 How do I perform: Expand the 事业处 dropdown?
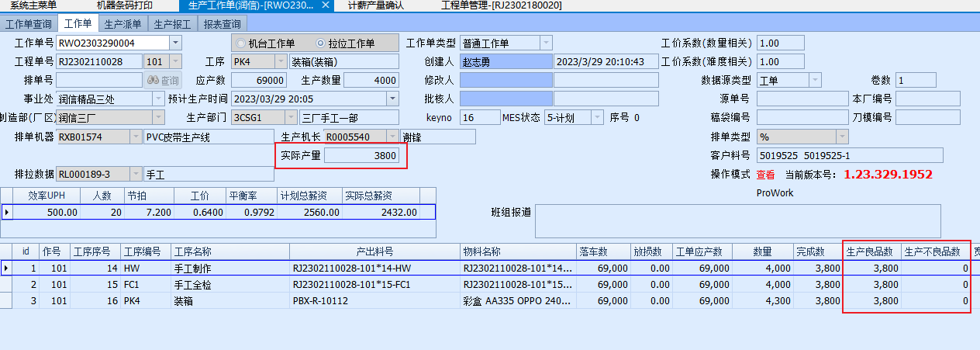(x=158, y=99)
